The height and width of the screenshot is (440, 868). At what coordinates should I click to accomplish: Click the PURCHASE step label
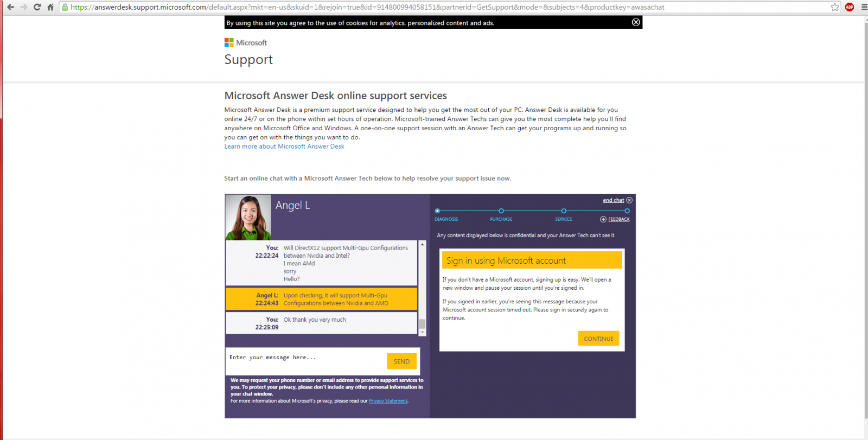501,219
